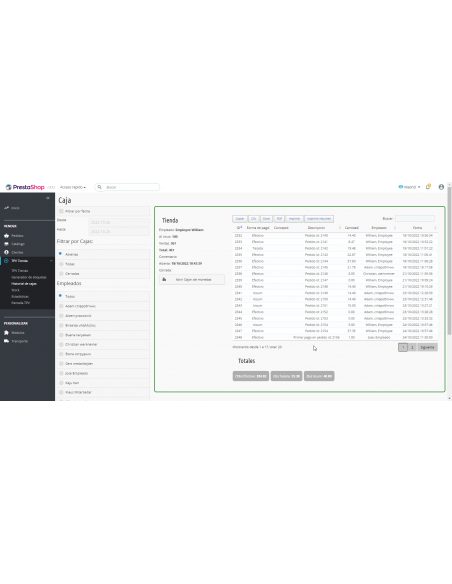The width and height of the screenshot is (452, 584).
Task: Open Módulos via its puzzle icon
Action: pyautogui.click(x=6, y=332)
